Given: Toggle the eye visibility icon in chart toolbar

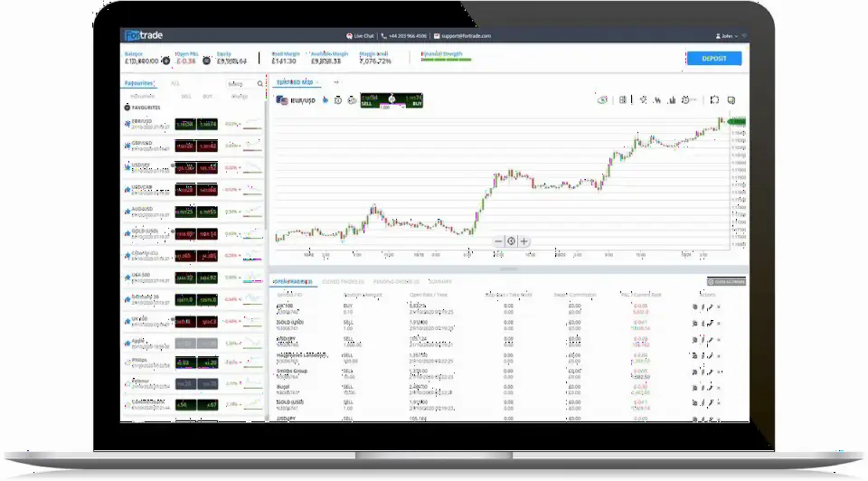Looking at the screenshot, I should point(602,99).
